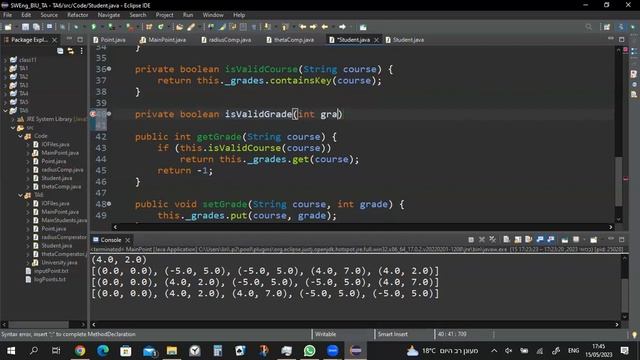The width and height of the screenshot is (640, 360).
Task: Close the Console view tab
Action: tap(127, 240)
